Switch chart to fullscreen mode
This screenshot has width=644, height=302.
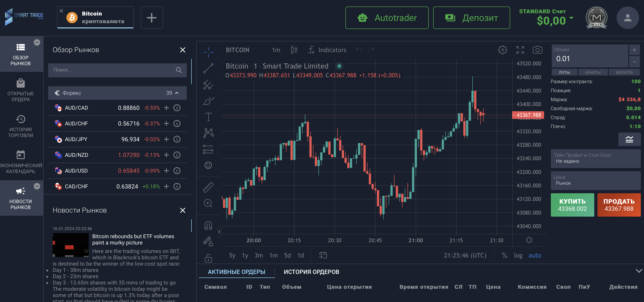pos(520,50)
